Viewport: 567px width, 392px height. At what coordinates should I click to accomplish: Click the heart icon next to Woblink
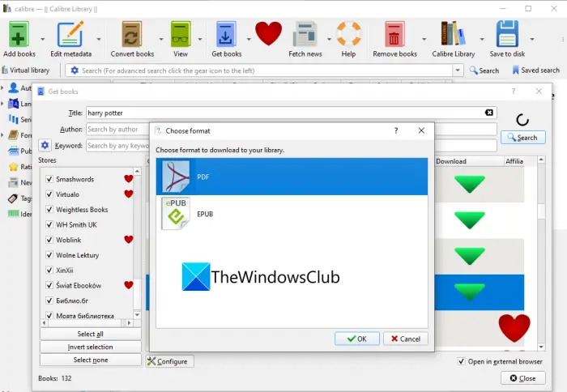click(x=128, y=240)
